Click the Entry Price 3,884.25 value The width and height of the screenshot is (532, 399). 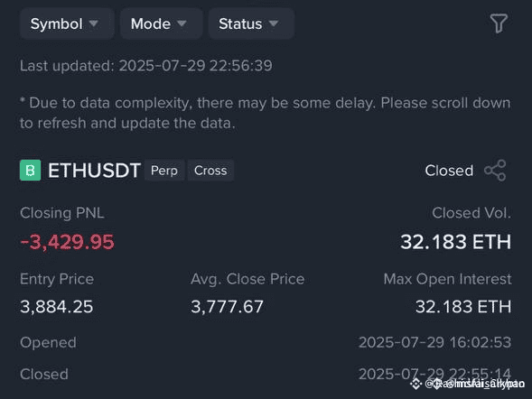(x=57, y=307)
